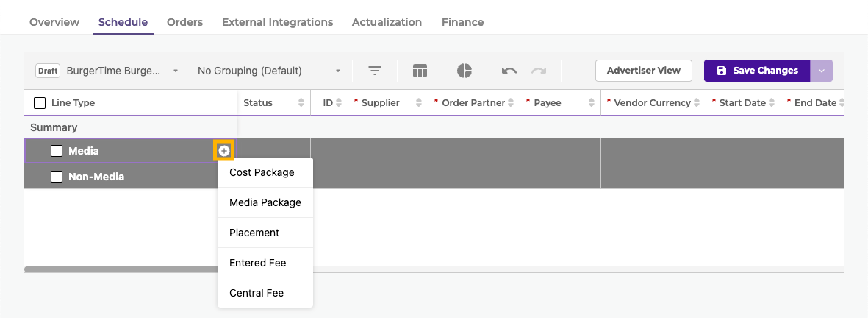The height and width of the screenshot is (318, 868).
Task: Click the Save Changes button
Action: point(757,71)
